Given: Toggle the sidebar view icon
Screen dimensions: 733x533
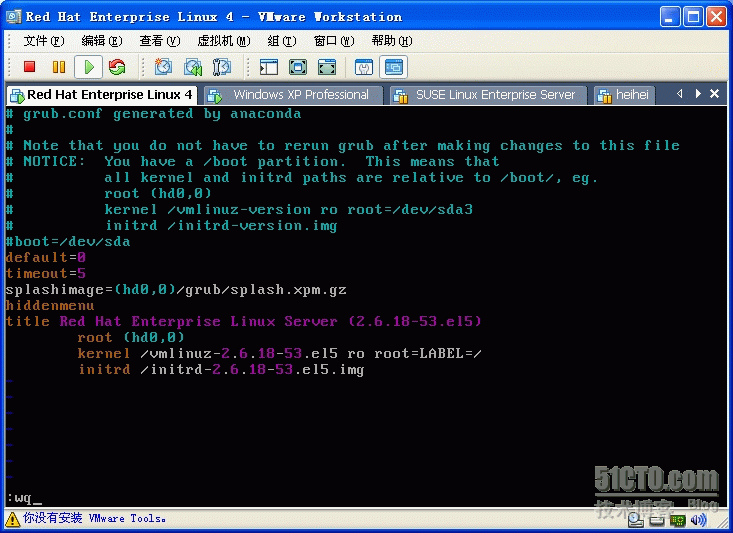Looking at the screenshot, I should [269, 67].
